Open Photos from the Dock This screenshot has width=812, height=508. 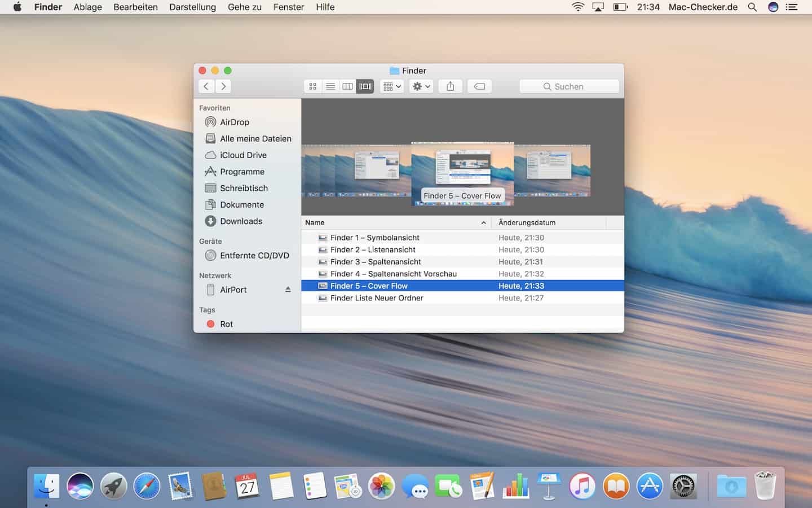[381, 486]
